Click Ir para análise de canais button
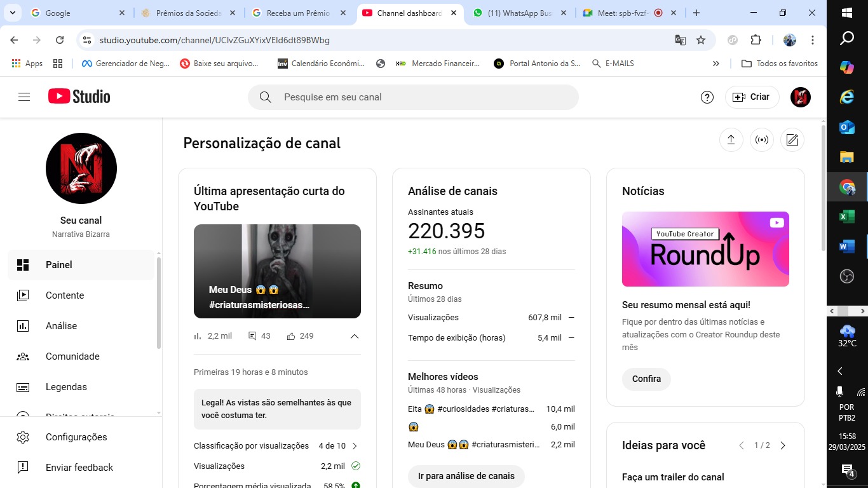Image resolution: width=868 pixels, height=488 pixels. click(x=466, y=476)
